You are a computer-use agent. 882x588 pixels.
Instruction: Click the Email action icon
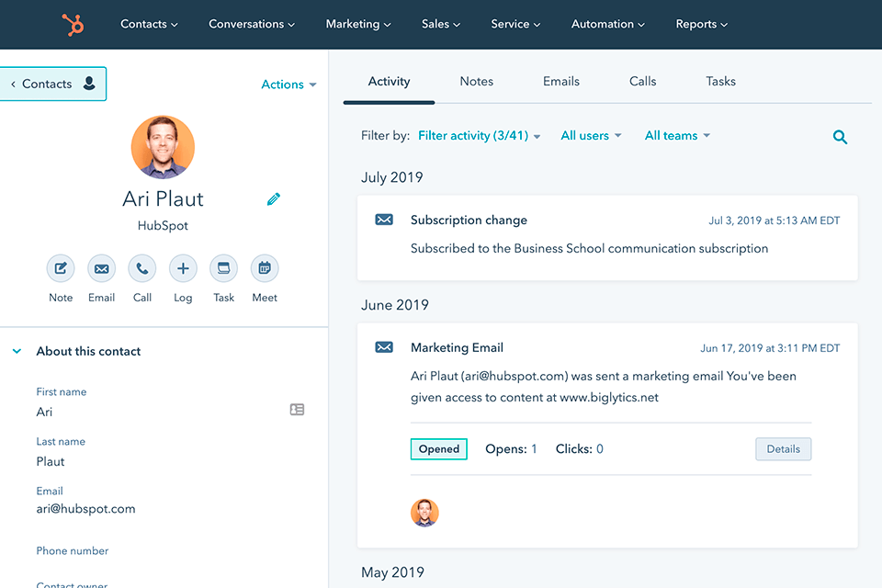(x=102, y=268)
